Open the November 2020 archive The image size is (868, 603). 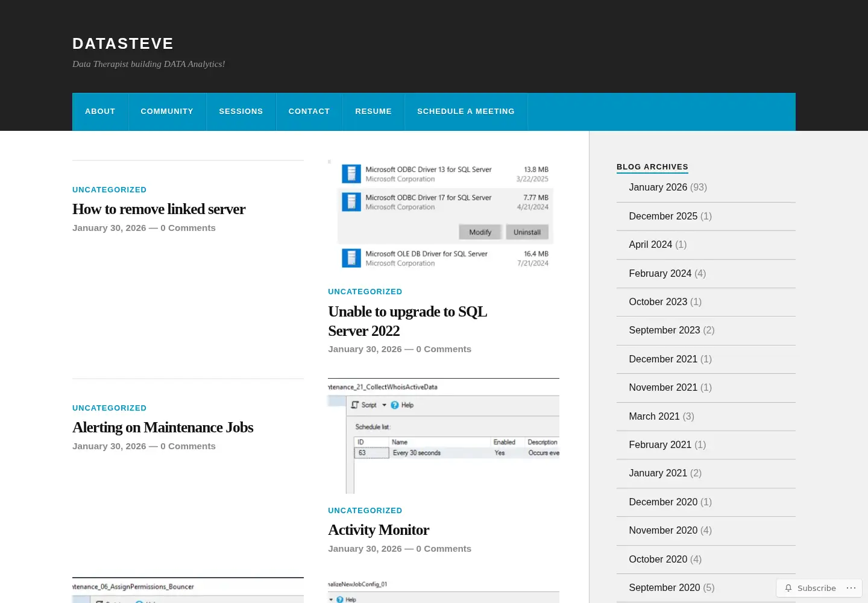(663, 531)
